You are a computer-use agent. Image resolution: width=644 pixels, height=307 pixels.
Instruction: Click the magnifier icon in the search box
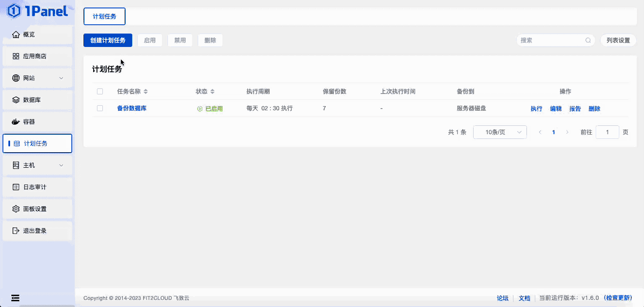point(588,40)
